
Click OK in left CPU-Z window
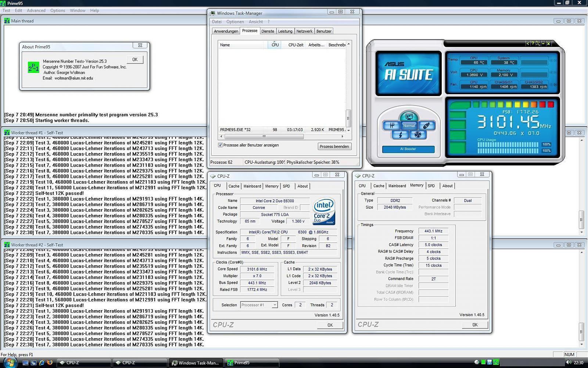[x=330, y=325]
